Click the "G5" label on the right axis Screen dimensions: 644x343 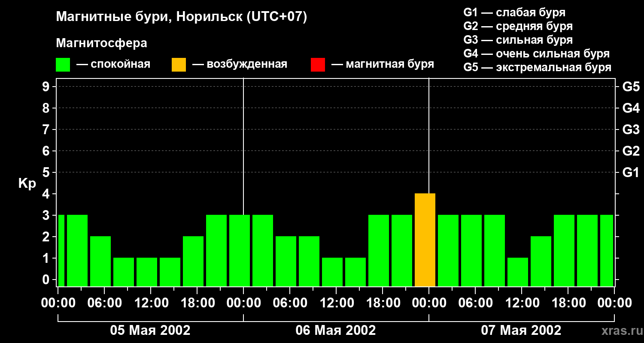click(631, 87)
